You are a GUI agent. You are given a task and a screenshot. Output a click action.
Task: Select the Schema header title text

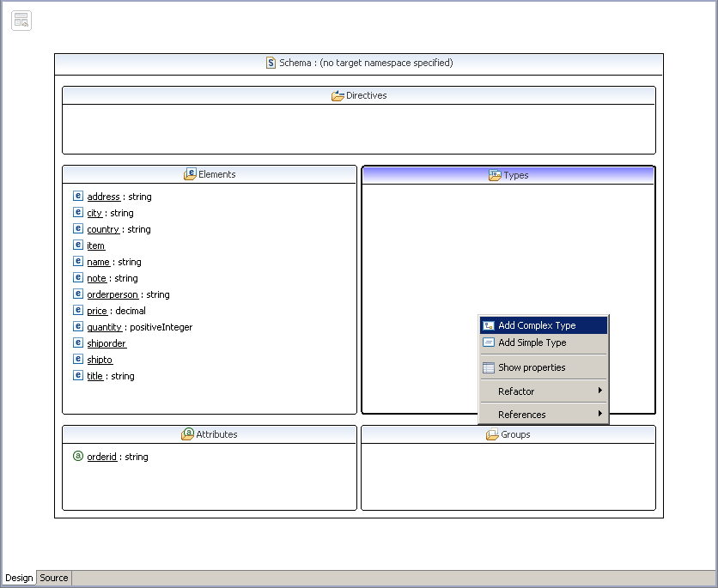click(367, 64)
